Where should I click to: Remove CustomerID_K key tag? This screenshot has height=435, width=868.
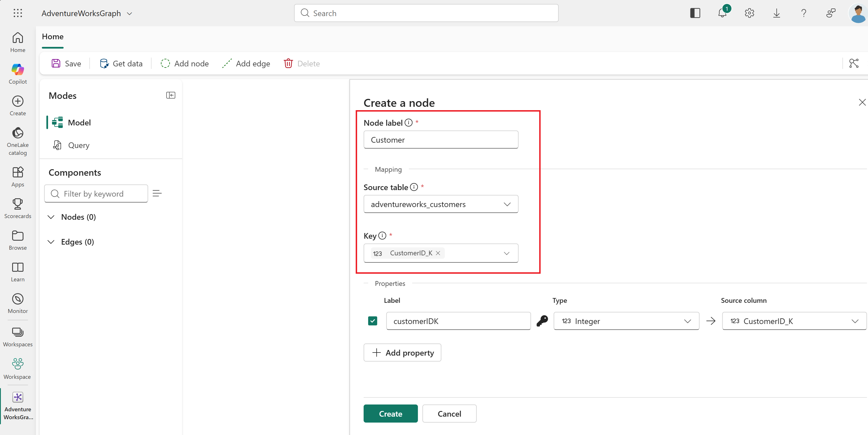pyautogui.click(x=438, y=253)
